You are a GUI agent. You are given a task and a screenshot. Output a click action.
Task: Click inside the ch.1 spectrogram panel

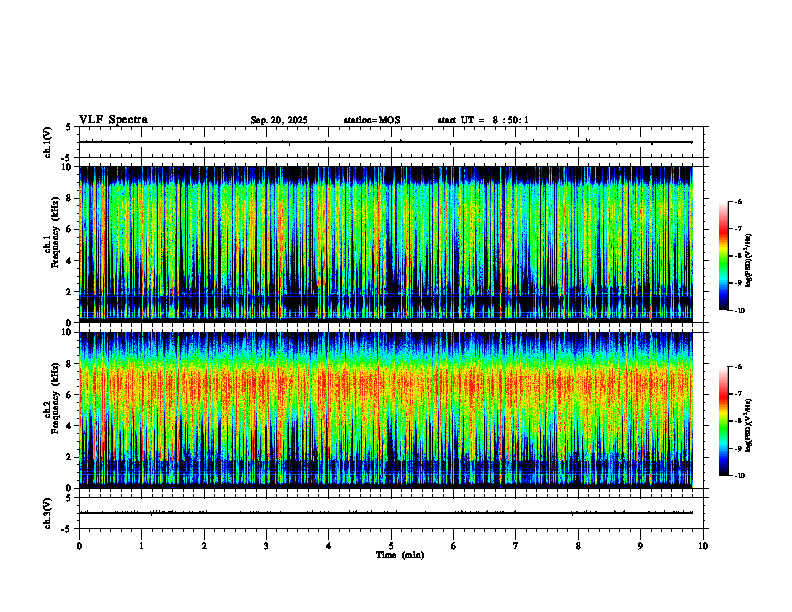tap(386, 244)
